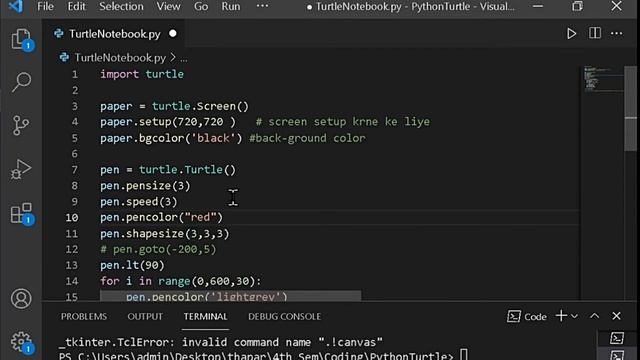Open the Manage gear settings icon
Viewport: 640px width, 360px height.
click(x=21, y=342)
